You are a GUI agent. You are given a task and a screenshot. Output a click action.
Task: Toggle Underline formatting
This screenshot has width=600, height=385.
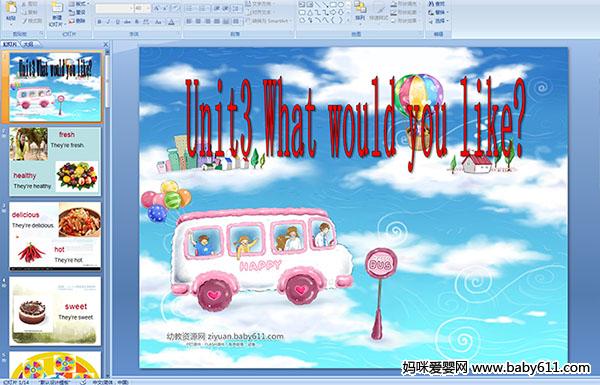click(117, 22)
